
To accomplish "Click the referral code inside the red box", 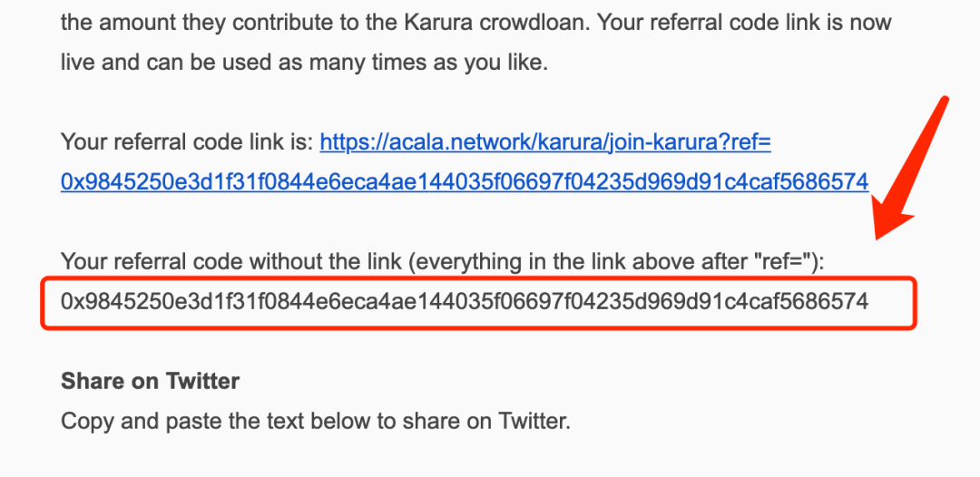I will (464, 301).
